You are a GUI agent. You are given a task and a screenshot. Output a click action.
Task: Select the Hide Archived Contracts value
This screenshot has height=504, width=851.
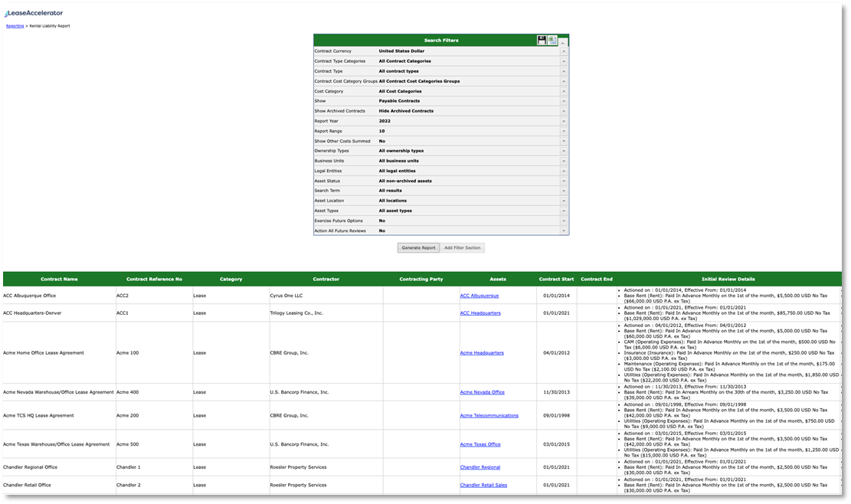pos(406,111)
